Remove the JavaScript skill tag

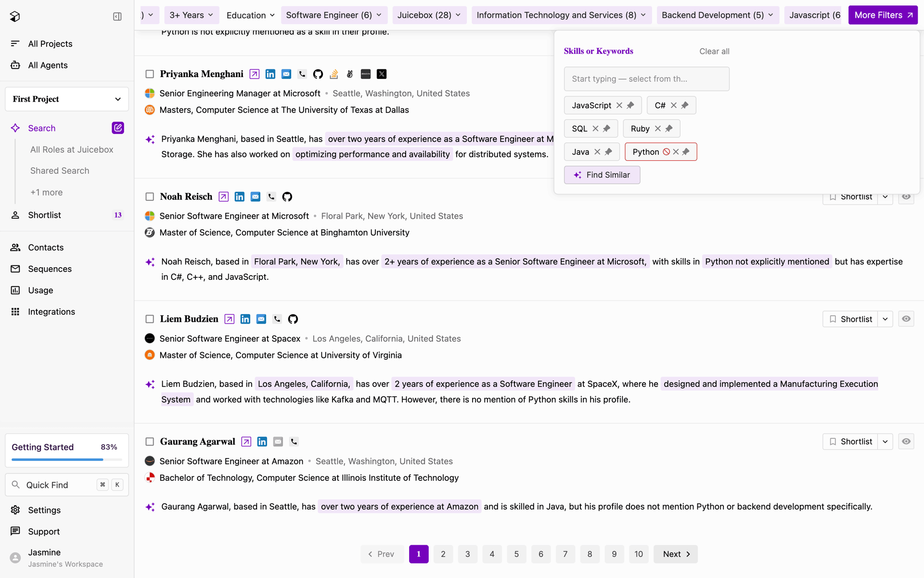619,105
